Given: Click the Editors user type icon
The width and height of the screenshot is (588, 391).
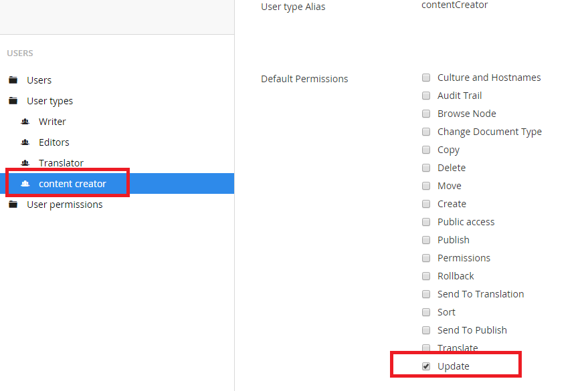Looking at the screenshot, I should tap(25, 142).
